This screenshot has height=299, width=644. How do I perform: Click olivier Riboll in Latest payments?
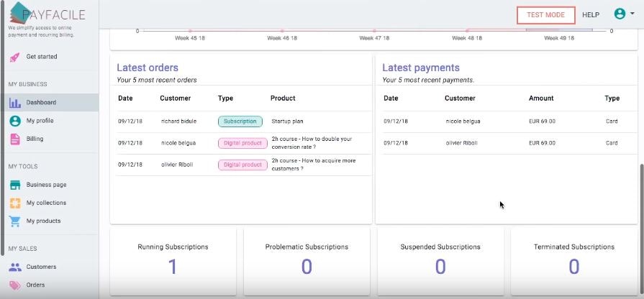pyautogui.click(x=461, y=143)
